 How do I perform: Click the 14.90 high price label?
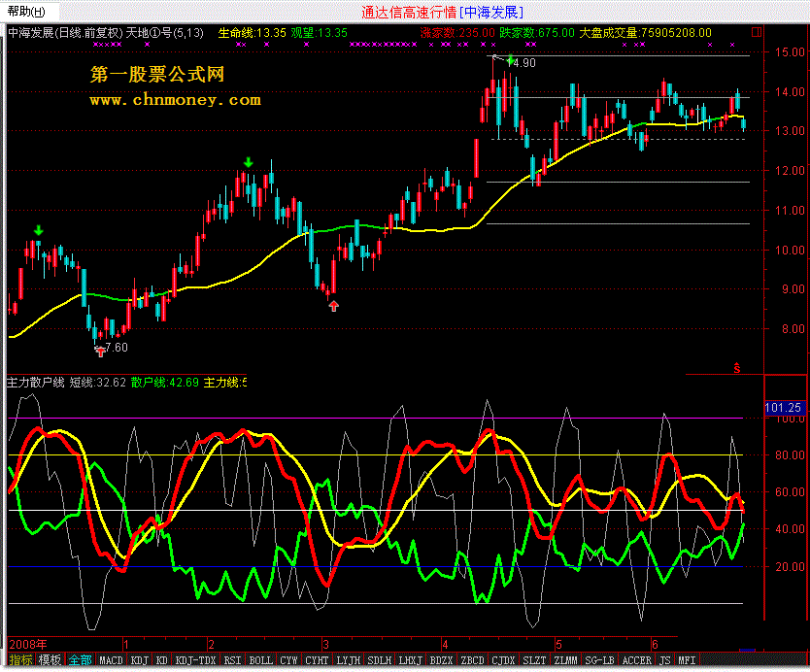point(523,63)
